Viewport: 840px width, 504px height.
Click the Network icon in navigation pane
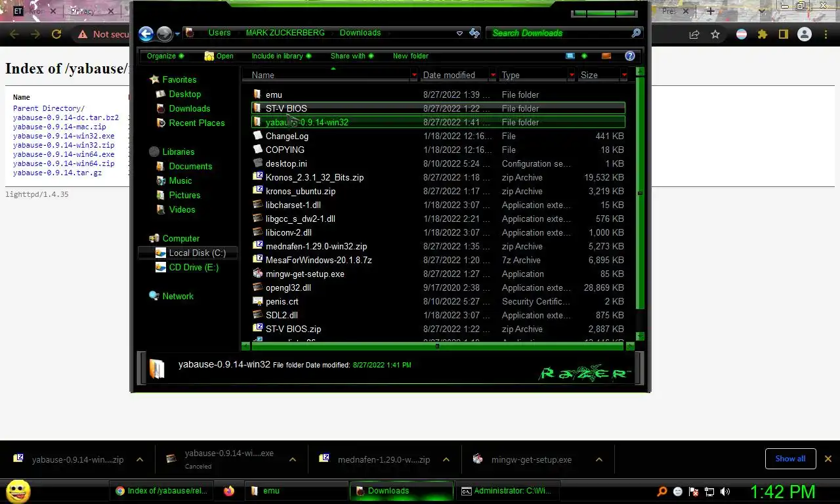[154, 296]
